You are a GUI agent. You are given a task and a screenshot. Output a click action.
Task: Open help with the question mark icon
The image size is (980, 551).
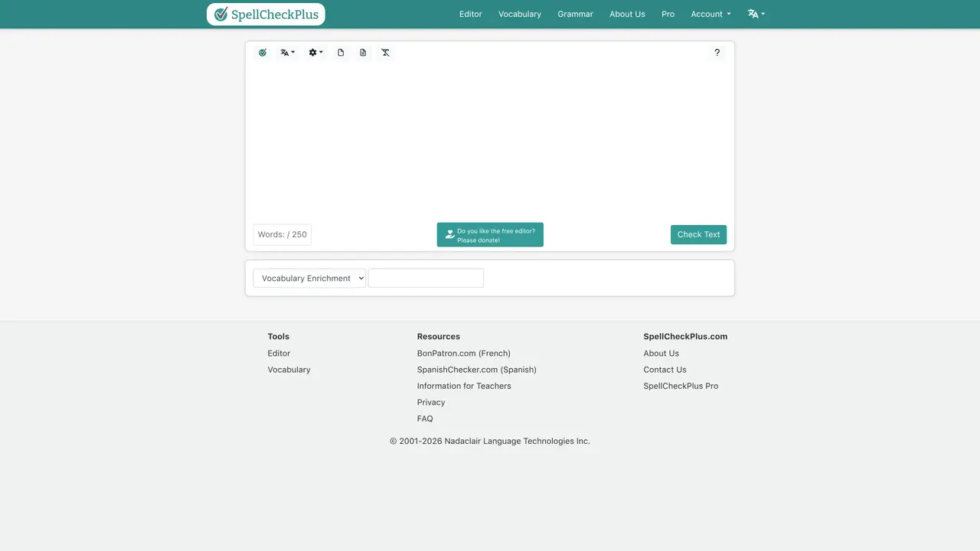pyautogui.click(x=717, y=53)
